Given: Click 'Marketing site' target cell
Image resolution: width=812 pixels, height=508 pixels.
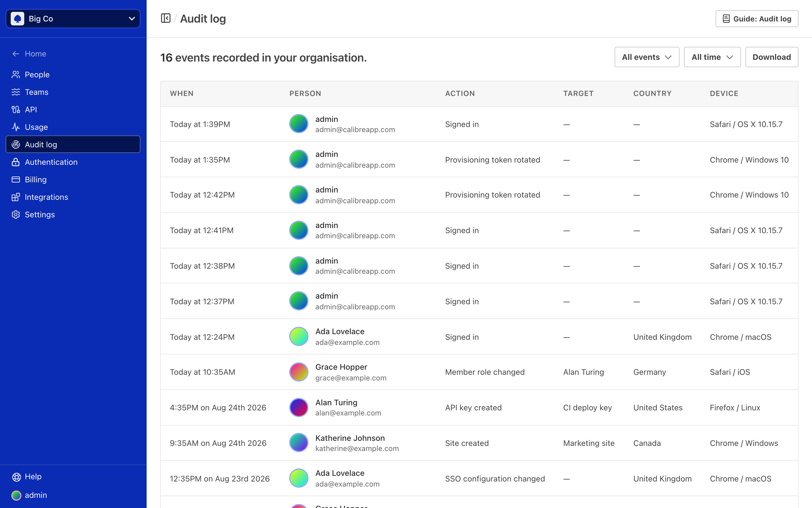Looking at the screenshot, I should pos(589,443).
